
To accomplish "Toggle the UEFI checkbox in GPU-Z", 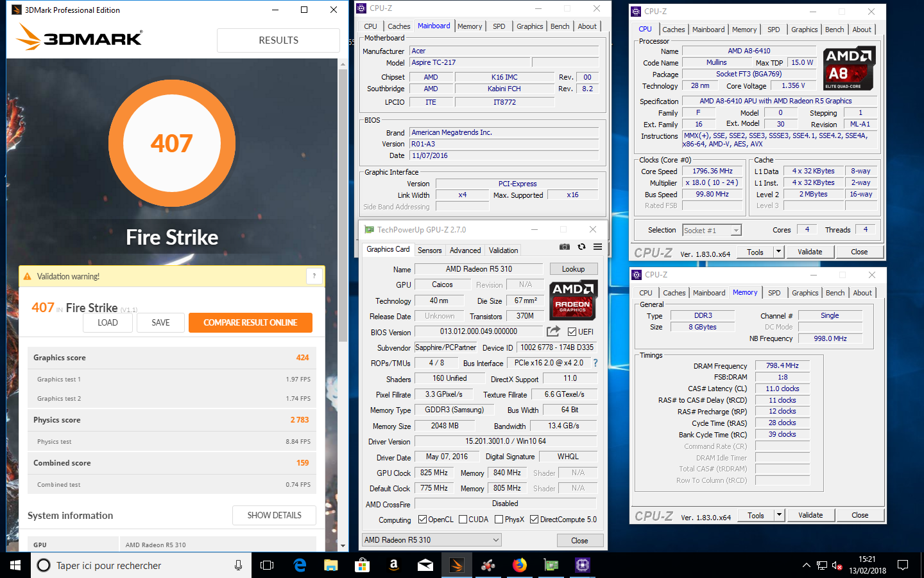I will [x=572, y=332].
